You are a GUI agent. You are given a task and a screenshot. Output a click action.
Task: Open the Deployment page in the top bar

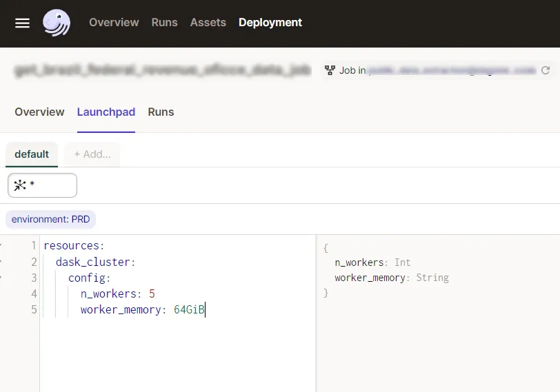point(270,23)
